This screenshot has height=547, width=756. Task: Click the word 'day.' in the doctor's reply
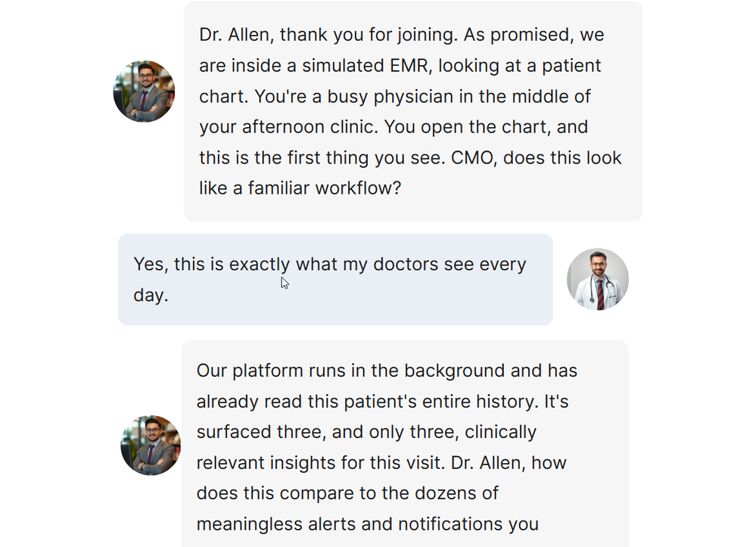151,295
